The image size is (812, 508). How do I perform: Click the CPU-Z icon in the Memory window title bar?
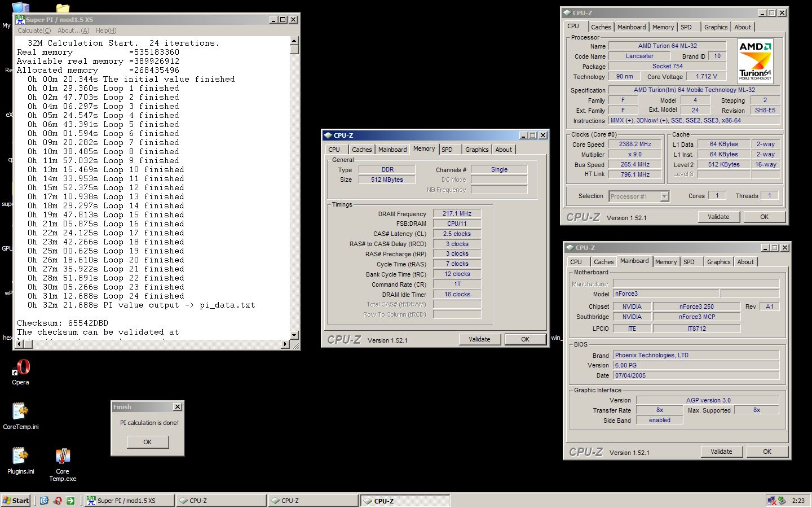(x=328, y=135)
